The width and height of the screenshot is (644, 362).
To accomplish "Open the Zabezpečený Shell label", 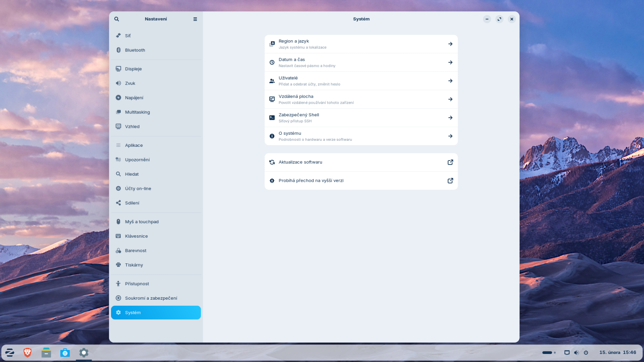I will pos(299,115).
